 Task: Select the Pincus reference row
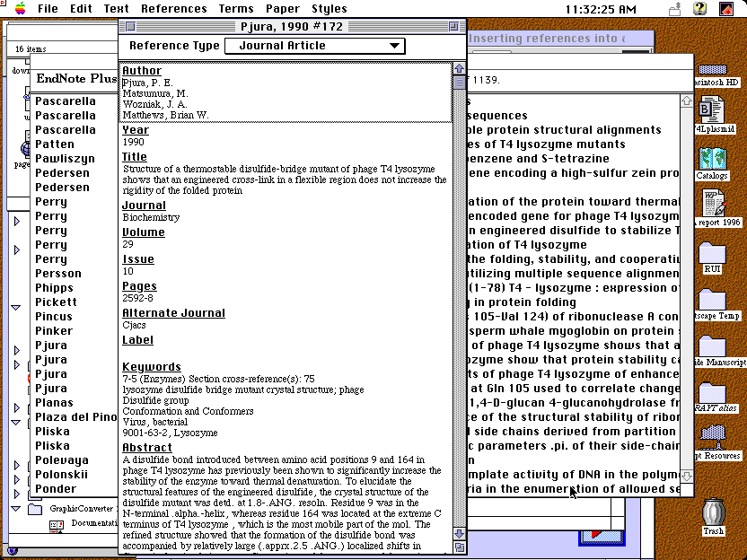click(x=54, y=317)
